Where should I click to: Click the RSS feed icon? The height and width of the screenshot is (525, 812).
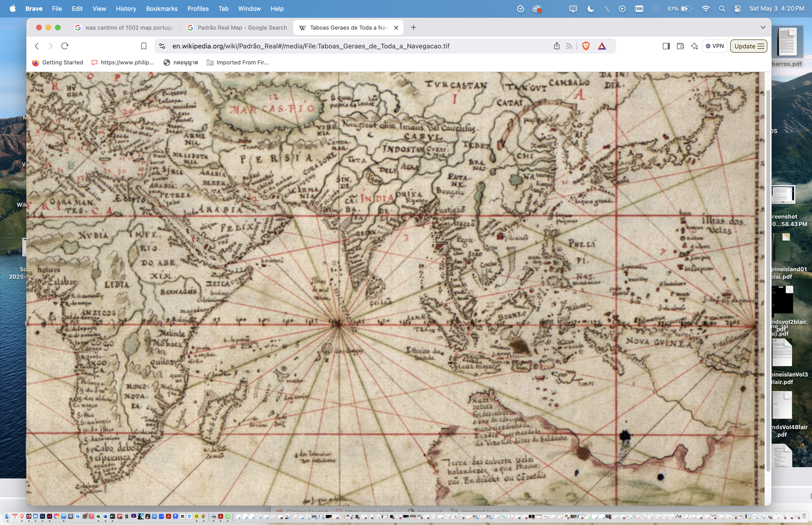click(569, 46)
